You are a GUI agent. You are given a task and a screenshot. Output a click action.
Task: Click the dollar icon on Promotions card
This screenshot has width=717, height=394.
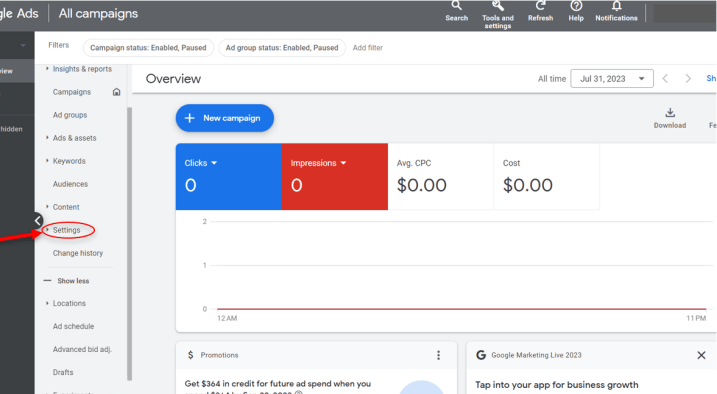[x=190, y=355]
